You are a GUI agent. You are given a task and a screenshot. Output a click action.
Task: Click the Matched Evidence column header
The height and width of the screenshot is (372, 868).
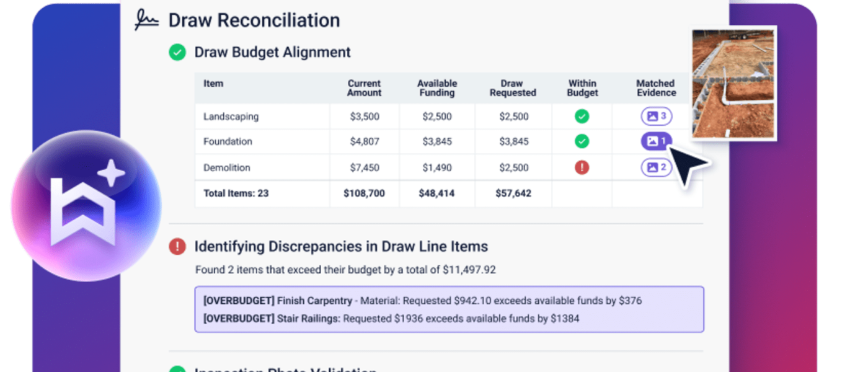[x=655, y=88]
